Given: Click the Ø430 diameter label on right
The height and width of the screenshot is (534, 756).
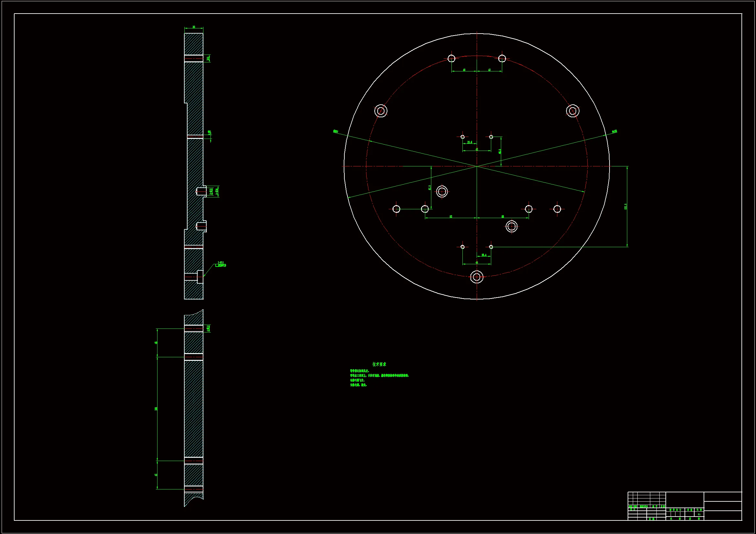Looking at the screenshot, I should [x=614, y=131].
